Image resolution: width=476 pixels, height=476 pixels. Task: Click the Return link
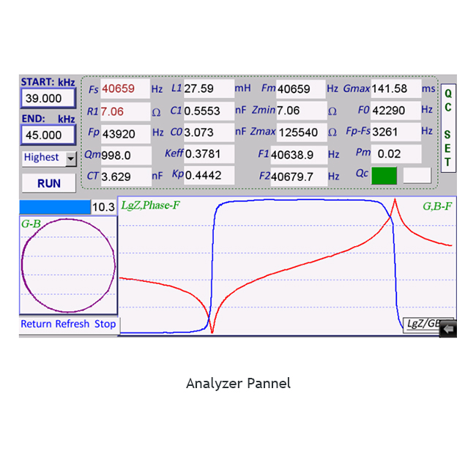[x=36, y=324]
